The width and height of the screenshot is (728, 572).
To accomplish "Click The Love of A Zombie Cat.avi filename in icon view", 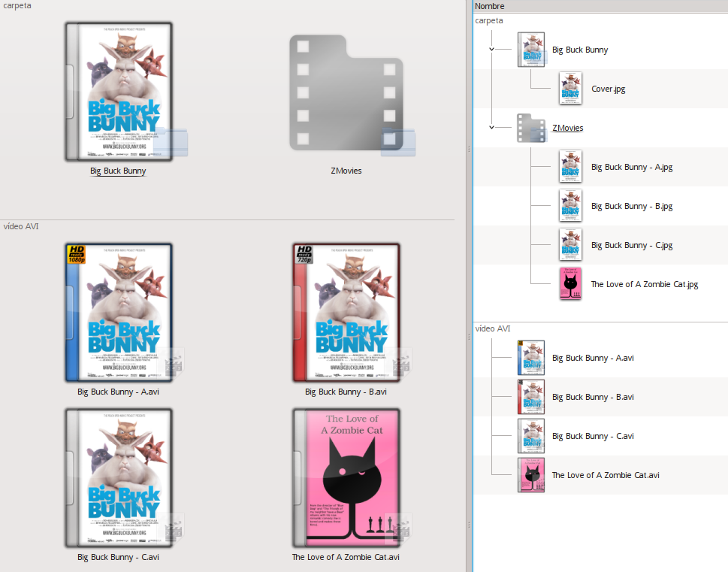I will pyautogui.click(x=346, y=557).
